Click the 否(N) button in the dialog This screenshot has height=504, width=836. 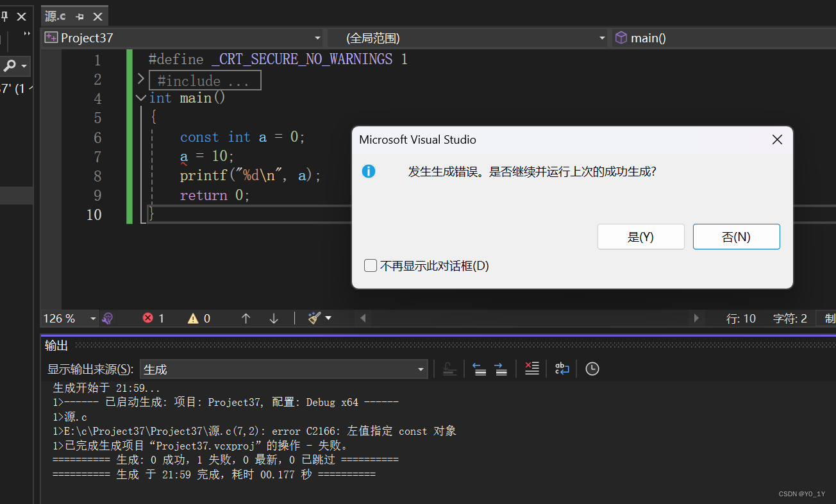[x=736, y=237]
